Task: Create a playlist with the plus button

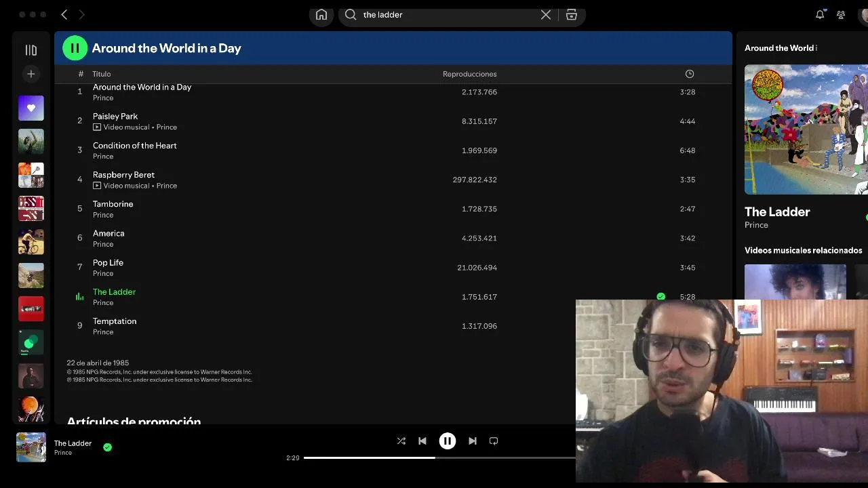Action: click(x=31, y=74)
